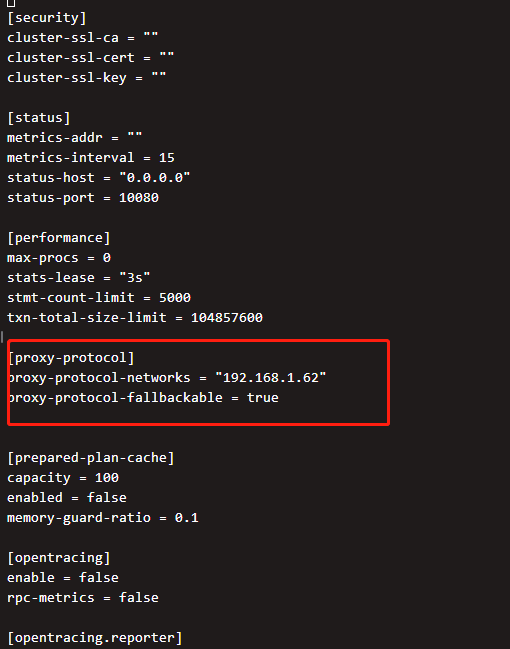Click the capacity value 100
510x649 pixels.
[107, 478]
